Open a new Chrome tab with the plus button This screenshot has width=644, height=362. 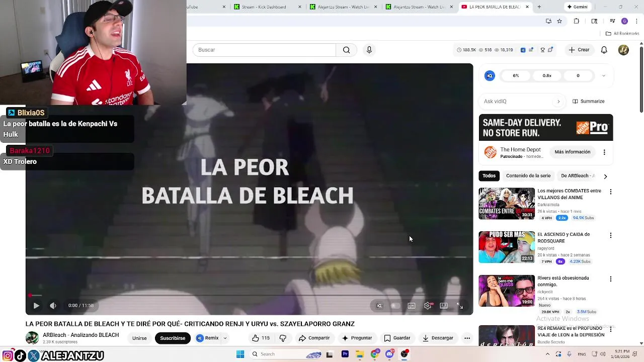pyautogui.click(x=539, y=7)
